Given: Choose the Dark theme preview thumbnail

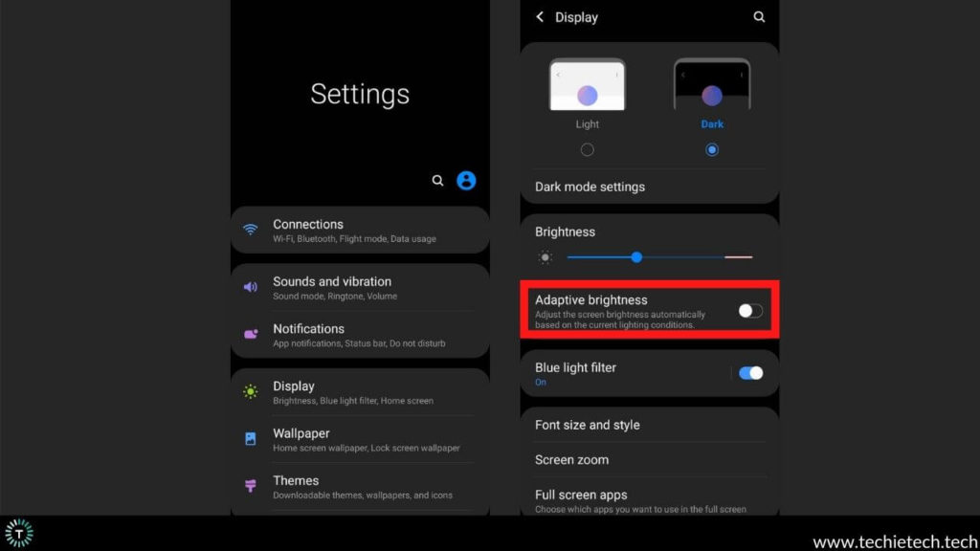Looking at the screenshot, I should (712, 84).
